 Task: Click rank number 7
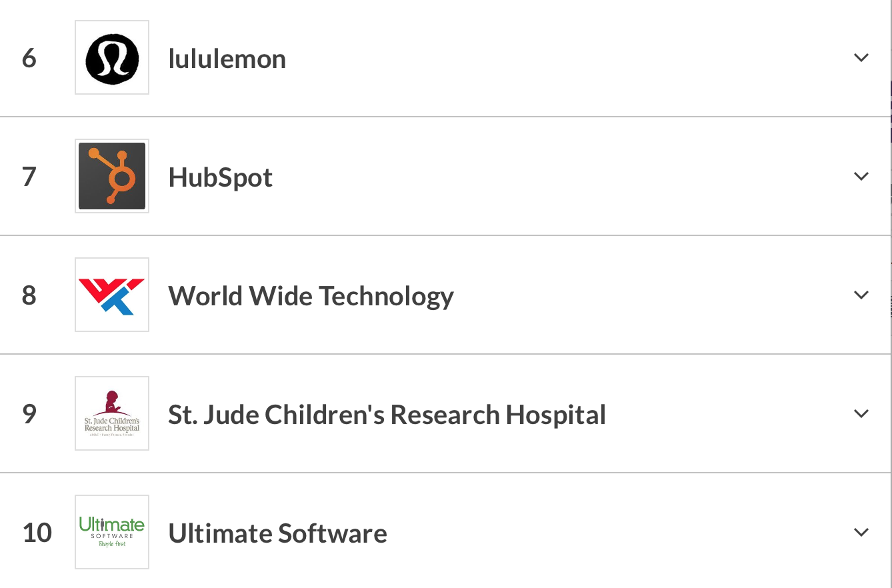point(29,177)
